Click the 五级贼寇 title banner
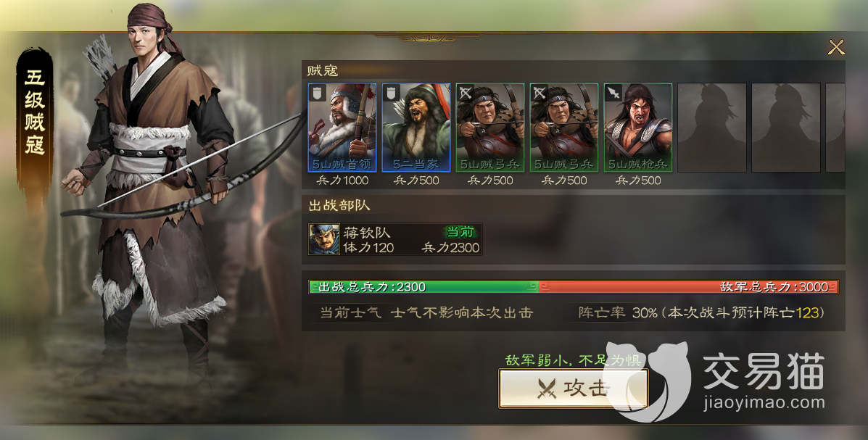Viewport: 868px width, 440px height. tap(34, 115)
